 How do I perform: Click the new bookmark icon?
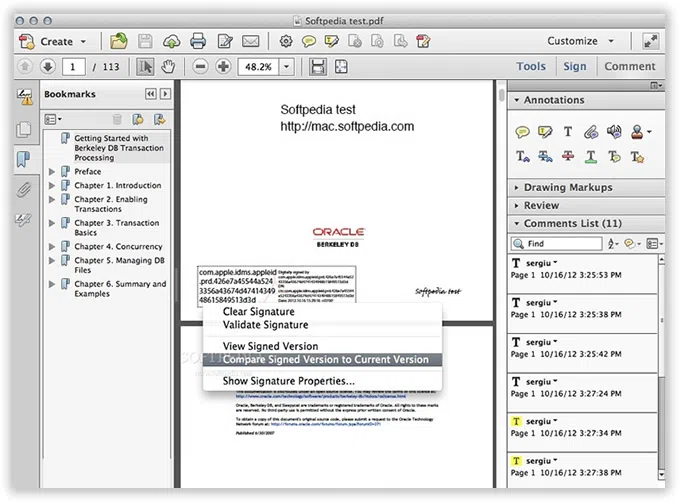pos(138,119)
